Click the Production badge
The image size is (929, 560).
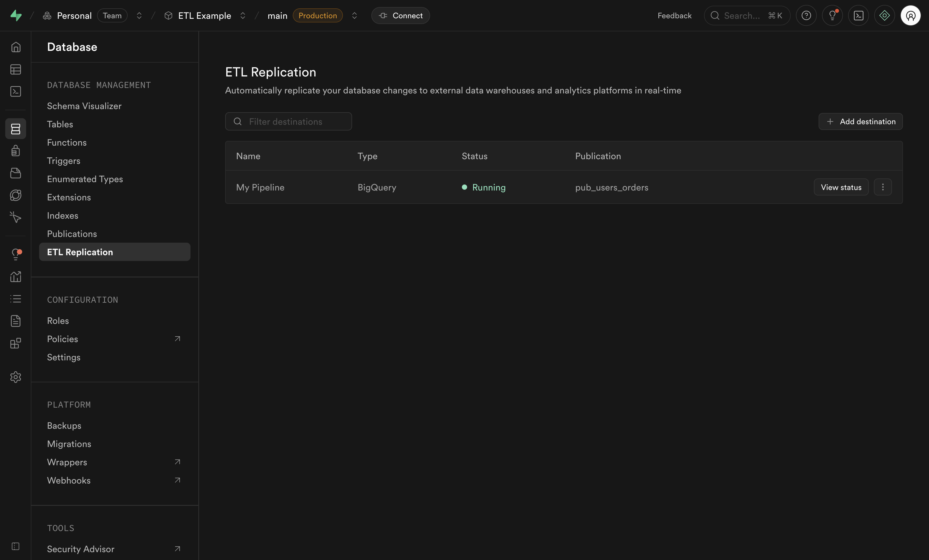coord(318,15)
